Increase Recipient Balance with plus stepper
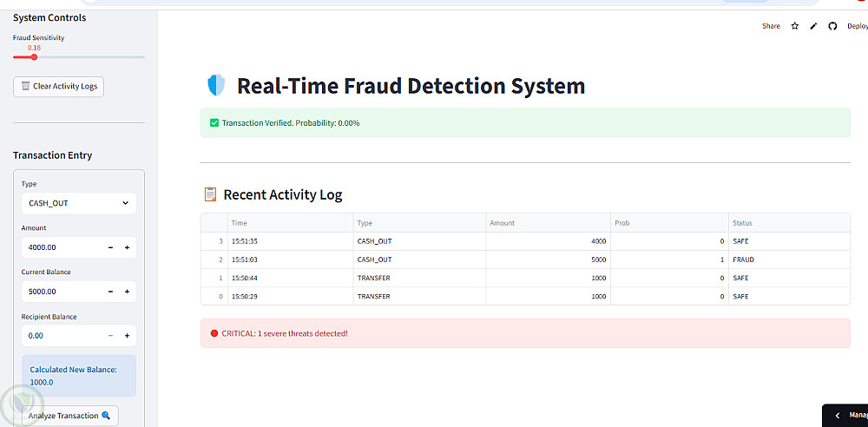 [x=127, y=336]
